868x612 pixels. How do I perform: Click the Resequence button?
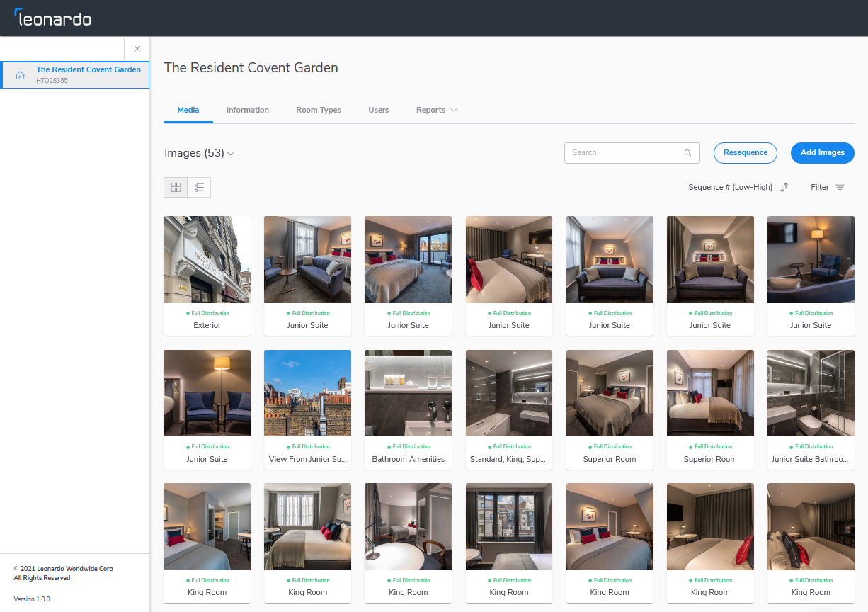tap(745, 152)
